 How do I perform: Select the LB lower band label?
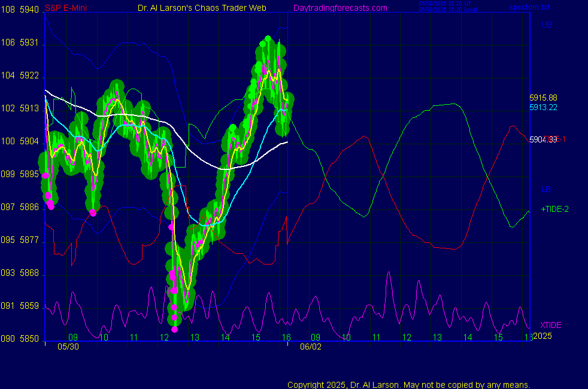tap(546, 190)
